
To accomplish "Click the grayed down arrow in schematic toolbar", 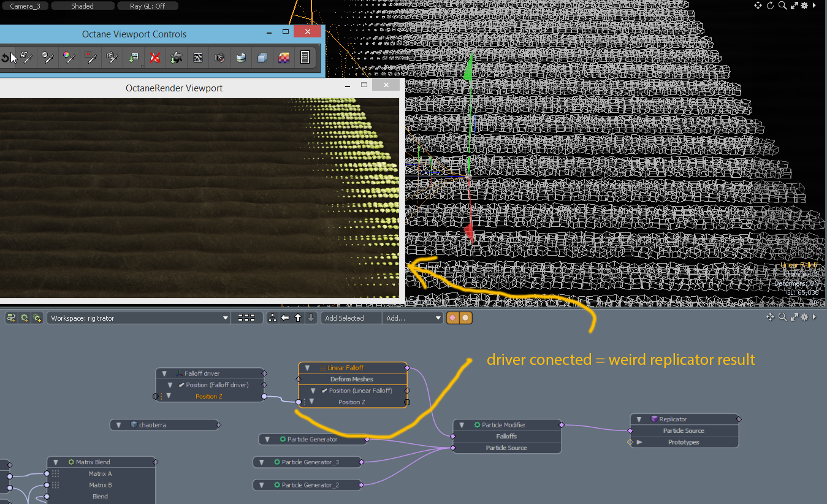I will tap(311, 318).
